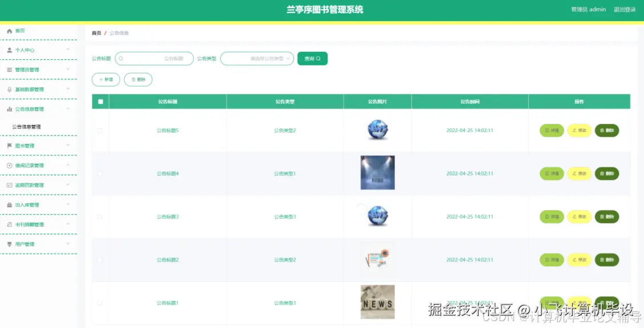Click the magnifier icon inside 公告标题 field
The image size is (644, 328).
tap(121, 58)
